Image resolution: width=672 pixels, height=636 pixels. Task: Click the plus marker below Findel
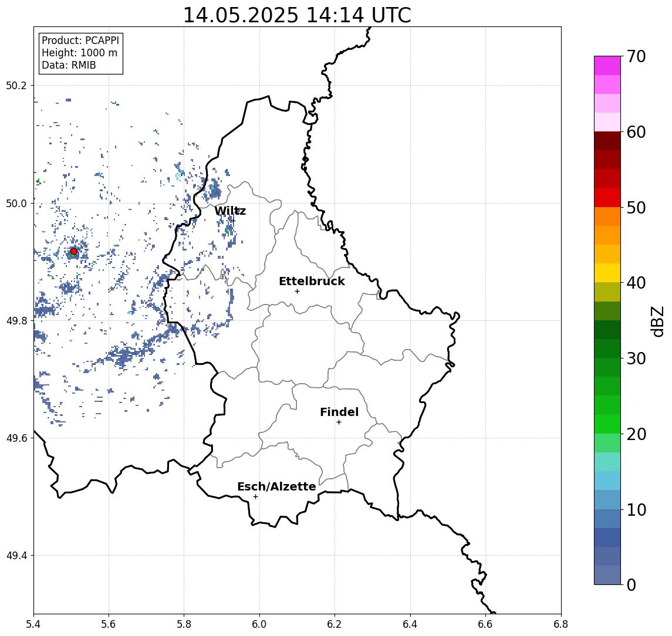[339, 422]
